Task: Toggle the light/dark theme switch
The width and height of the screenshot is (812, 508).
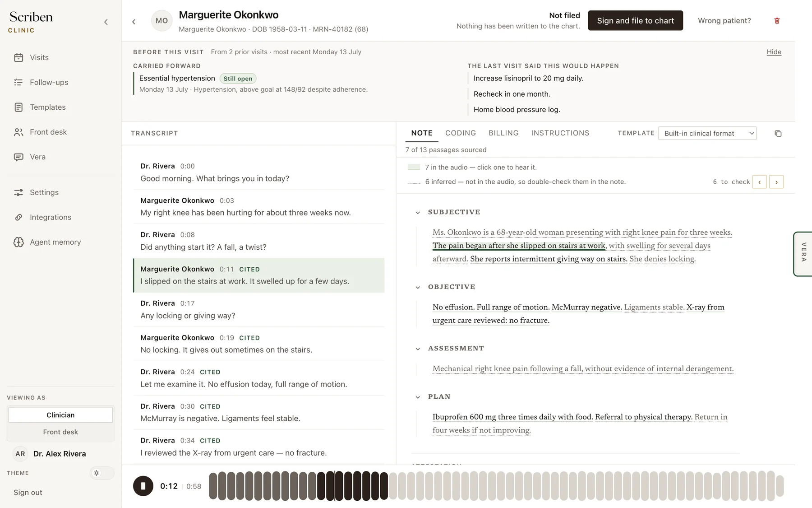Action: pyautogui.click(x=102, y=473)
